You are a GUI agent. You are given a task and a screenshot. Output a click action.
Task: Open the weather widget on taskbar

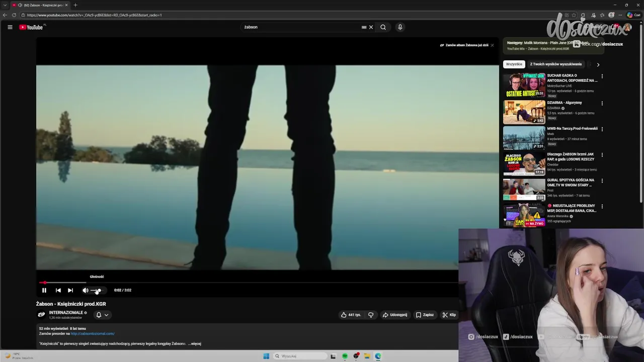click(19, 356)
